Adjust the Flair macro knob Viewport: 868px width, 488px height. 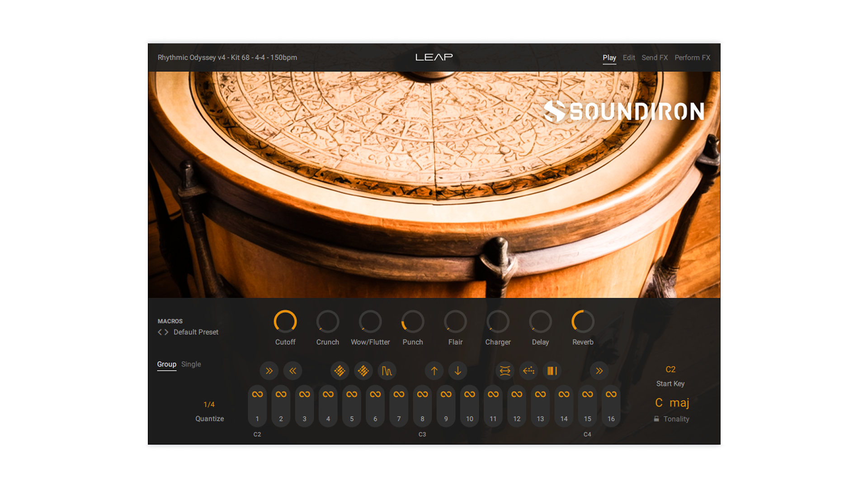(x=455, y=322)
